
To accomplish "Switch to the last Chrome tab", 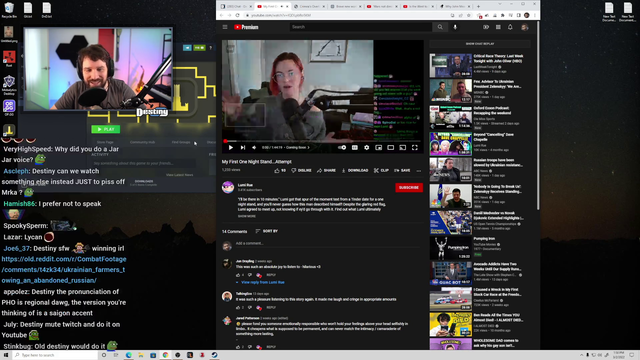I will point(454,6).
